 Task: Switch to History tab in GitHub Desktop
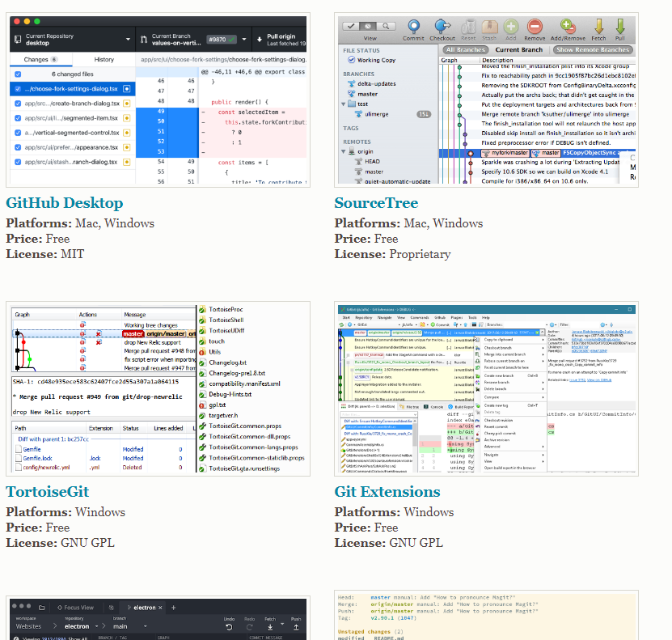104,59
